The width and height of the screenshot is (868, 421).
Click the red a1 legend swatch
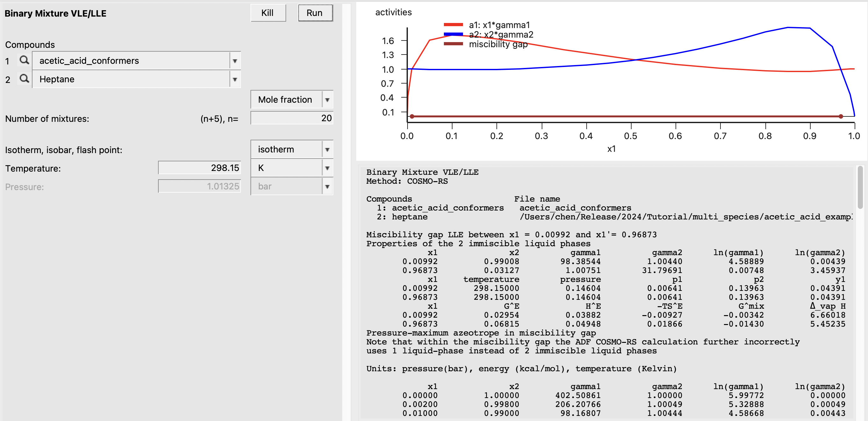pos(453,25)
